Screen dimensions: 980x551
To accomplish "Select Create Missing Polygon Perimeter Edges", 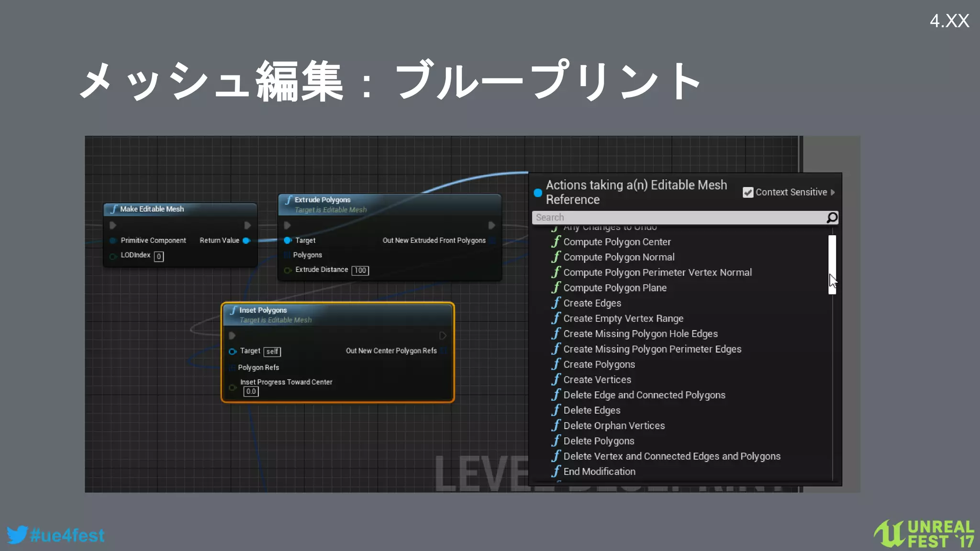I will point(652,349).
